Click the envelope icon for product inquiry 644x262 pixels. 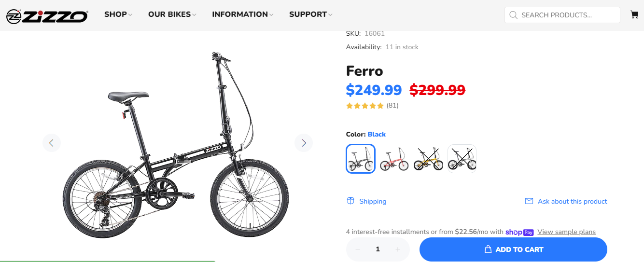529,201
